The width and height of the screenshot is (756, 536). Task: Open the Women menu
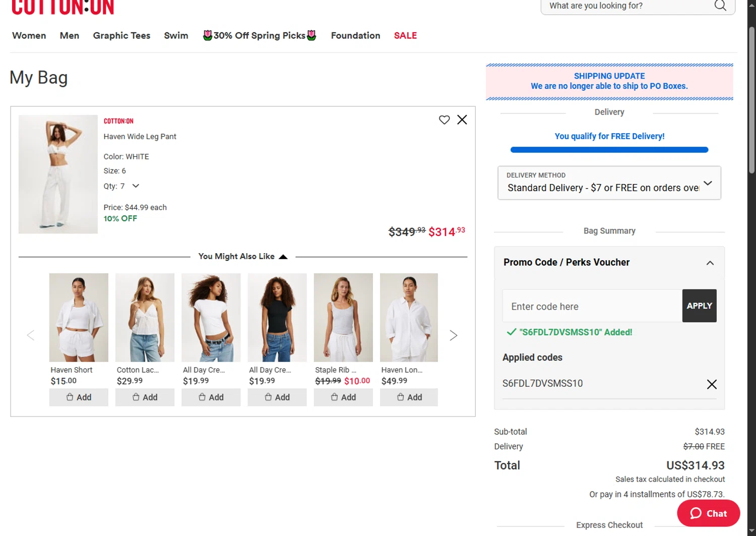coord(29,36)
